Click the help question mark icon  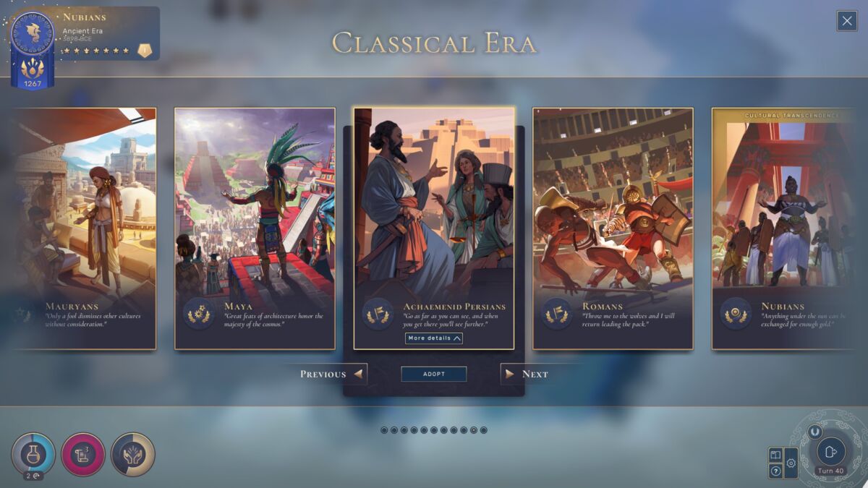pos(775,471)
